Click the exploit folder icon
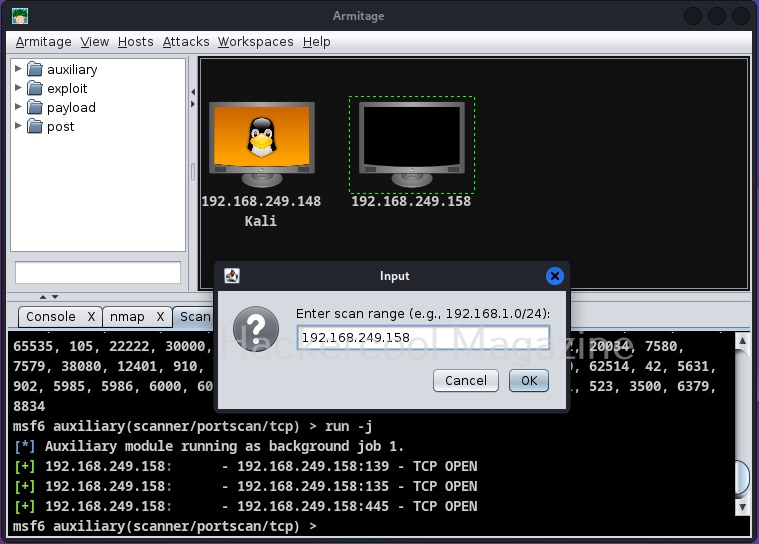Screen dimensions: 759x544 pyautogui.click(x=34, y=88)
